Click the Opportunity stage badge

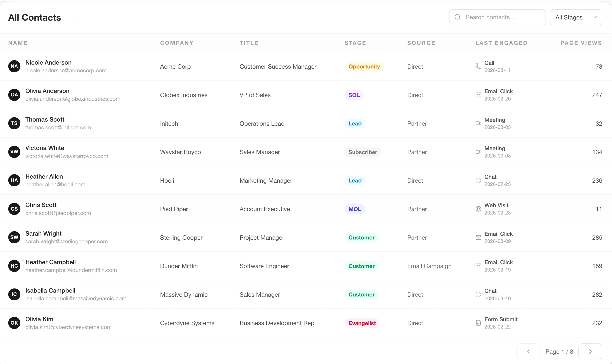pos(364,66)
